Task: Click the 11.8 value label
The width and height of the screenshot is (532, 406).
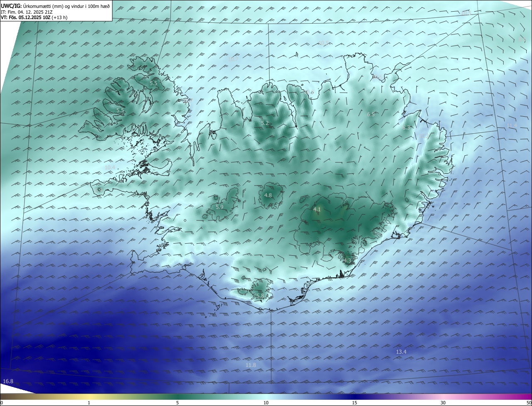Action: pos(251,365)
